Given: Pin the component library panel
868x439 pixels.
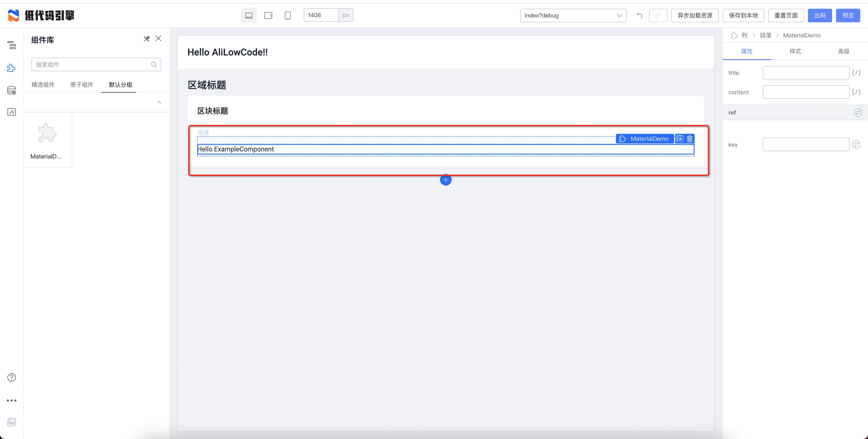Looking at the screenshot, I should [147, 39].
